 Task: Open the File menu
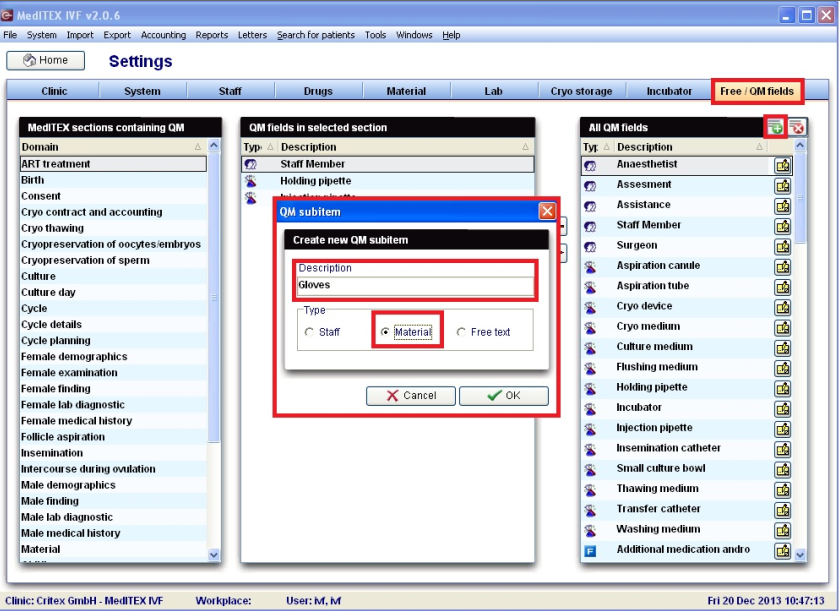[10, 35]
